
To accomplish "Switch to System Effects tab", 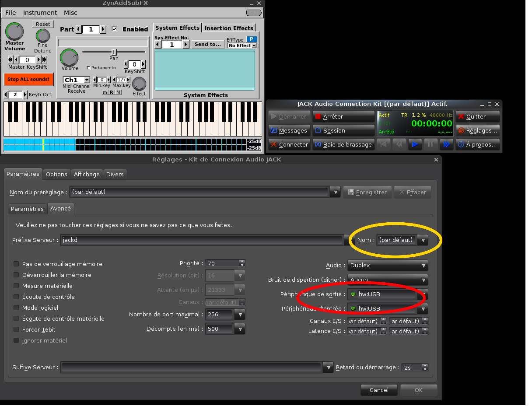I will (177, 28).
